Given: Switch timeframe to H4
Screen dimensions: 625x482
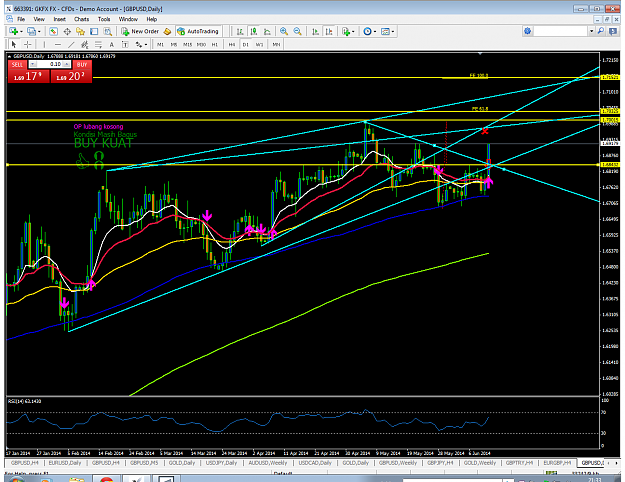Looking at the screenshot, I should (232, 45).
